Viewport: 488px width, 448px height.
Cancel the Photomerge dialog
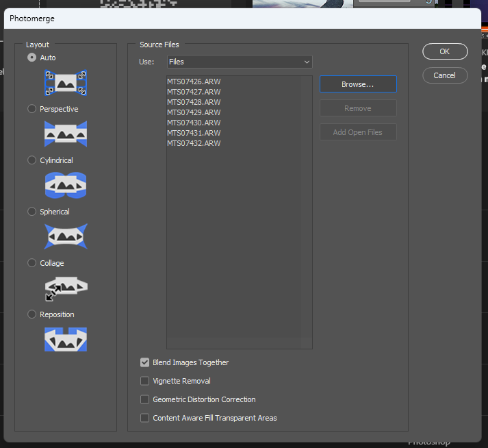click(x=445, y=75)
